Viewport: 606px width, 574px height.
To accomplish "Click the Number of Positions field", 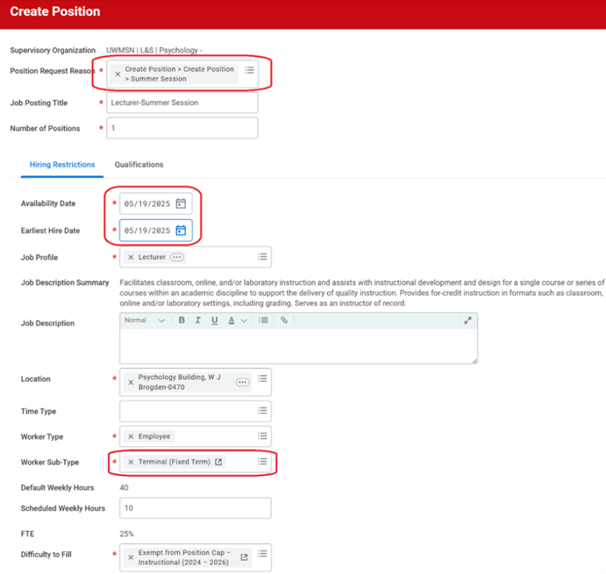I will 182,128.
